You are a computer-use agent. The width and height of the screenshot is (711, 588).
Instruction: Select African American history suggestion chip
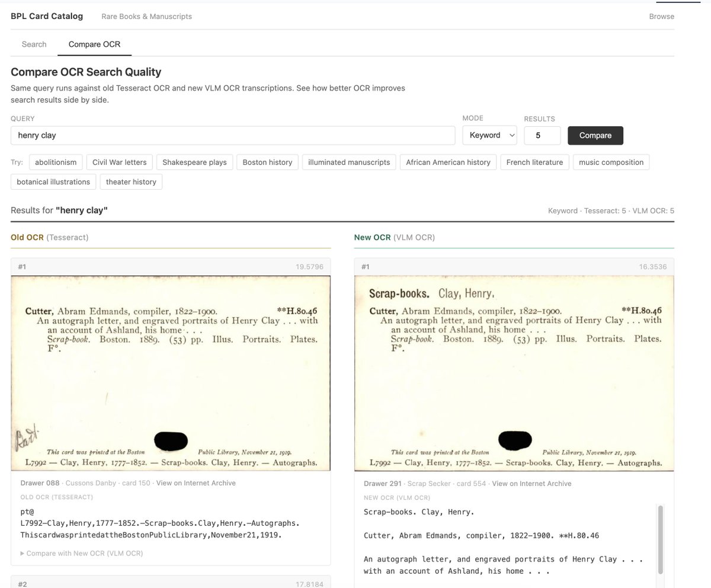(x=448, y=162)
